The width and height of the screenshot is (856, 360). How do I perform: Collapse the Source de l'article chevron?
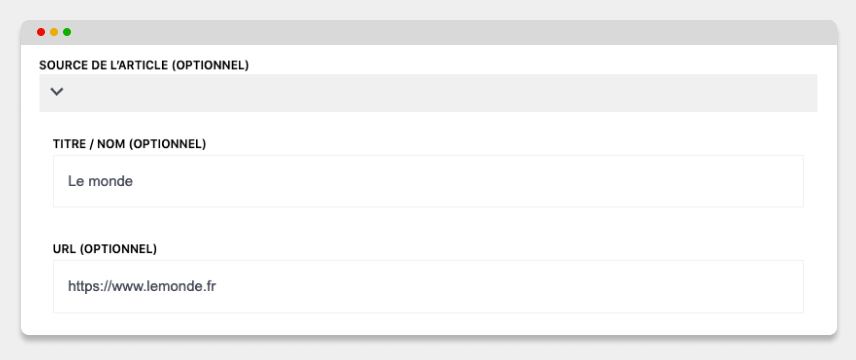57,92
